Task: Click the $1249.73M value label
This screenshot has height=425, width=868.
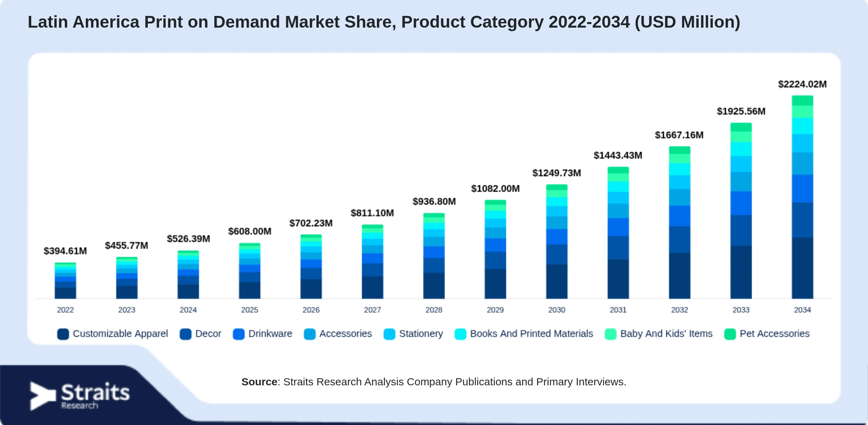Action: tap(557, 173)
